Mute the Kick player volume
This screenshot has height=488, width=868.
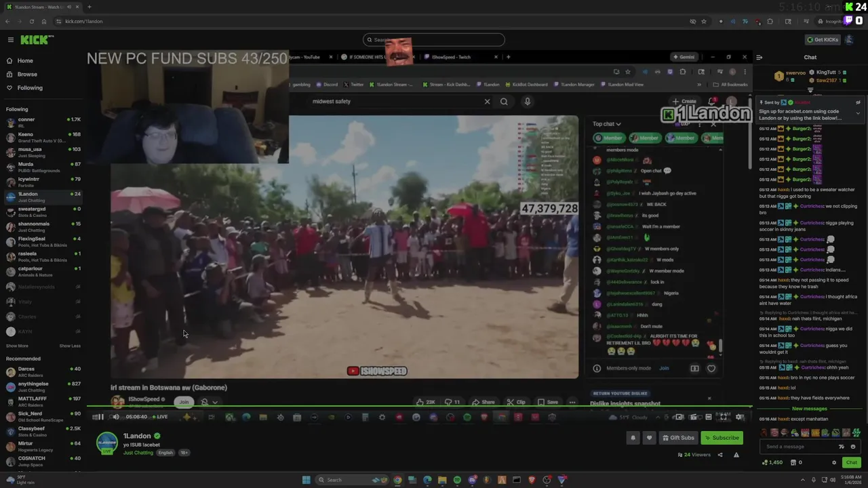(116, 417)
